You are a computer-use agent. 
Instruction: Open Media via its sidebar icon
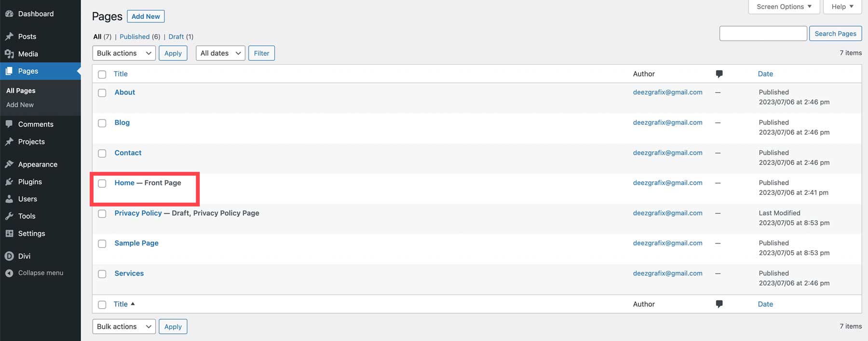[9, 54]
